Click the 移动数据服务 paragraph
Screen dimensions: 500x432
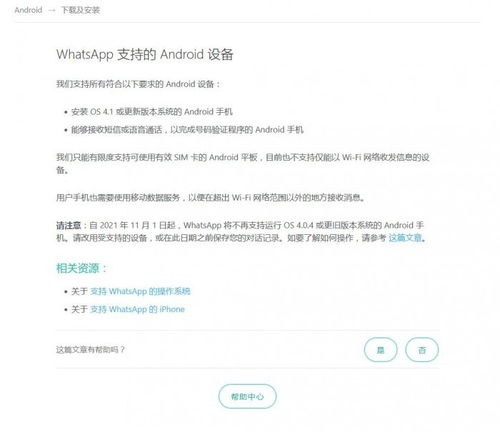210,198
